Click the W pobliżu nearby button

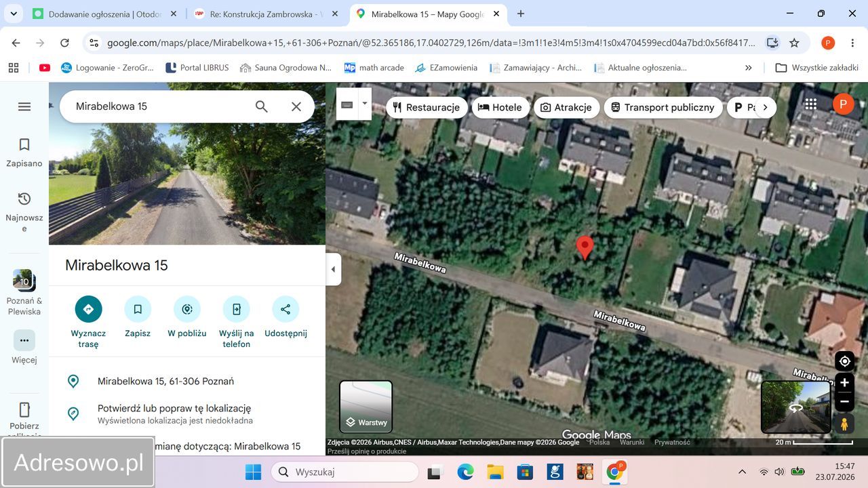click(x=187, y=317)
